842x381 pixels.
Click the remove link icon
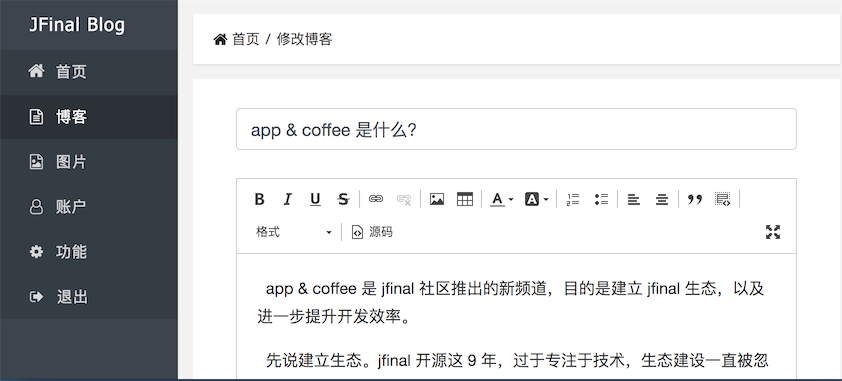(x=404, y=200)
